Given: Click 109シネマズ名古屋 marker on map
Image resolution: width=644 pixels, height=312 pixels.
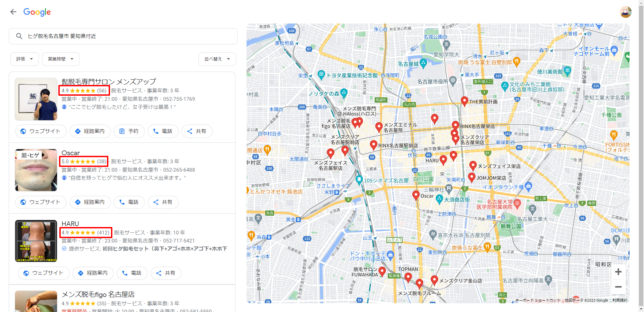Looking at the screenshot, I should click(359, 180).
